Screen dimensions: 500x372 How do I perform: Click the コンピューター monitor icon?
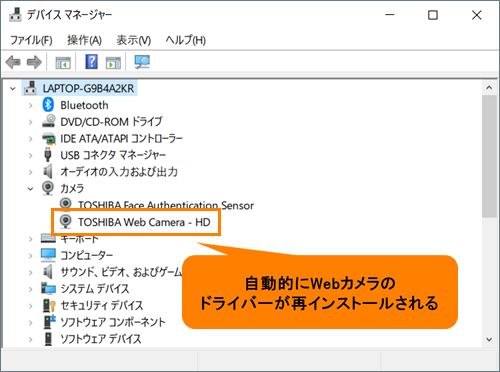tap(49, 255)
